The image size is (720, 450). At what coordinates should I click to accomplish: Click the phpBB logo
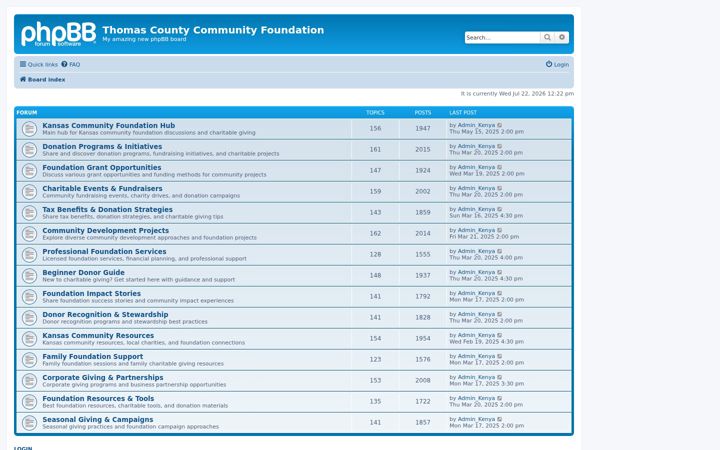click(x=58, y=34)
